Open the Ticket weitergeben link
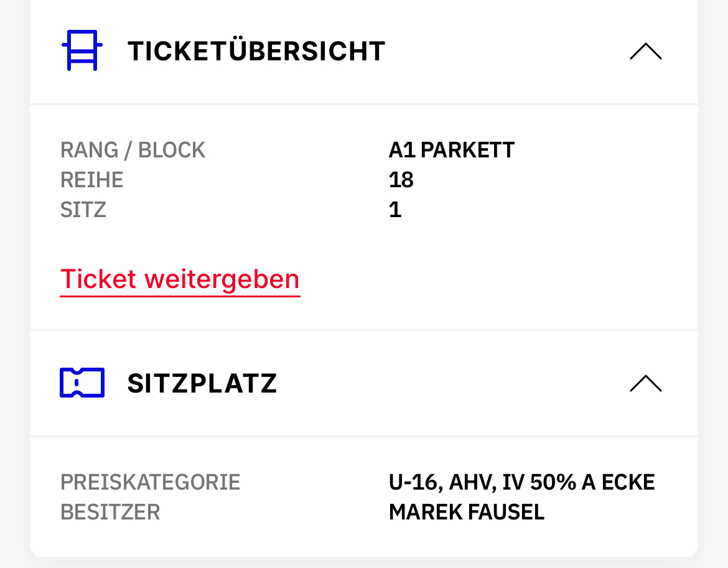The image size is (728, 568). tap(180, 279)
